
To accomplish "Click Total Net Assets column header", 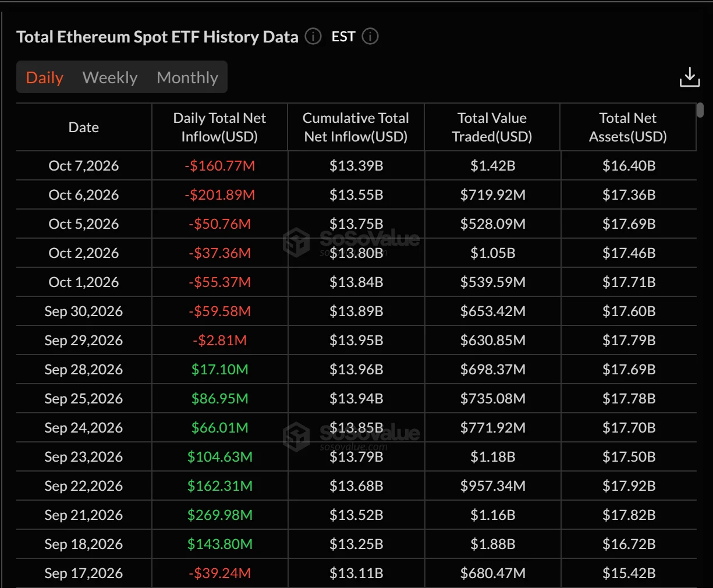I will [x=628, y=127].
